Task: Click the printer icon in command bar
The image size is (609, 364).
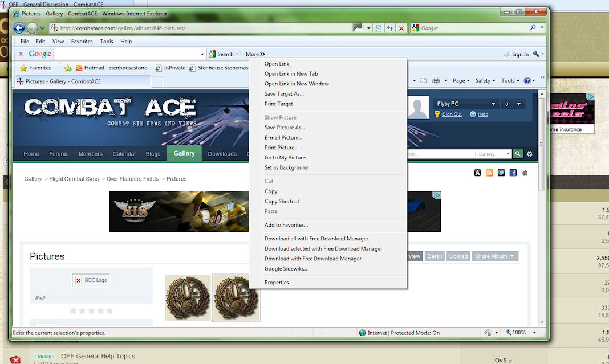Action: click(436, 81)
